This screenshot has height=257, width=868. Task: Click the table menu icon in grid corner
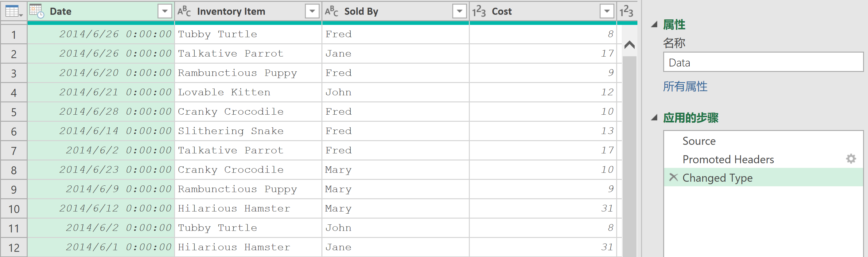point(14,11)
